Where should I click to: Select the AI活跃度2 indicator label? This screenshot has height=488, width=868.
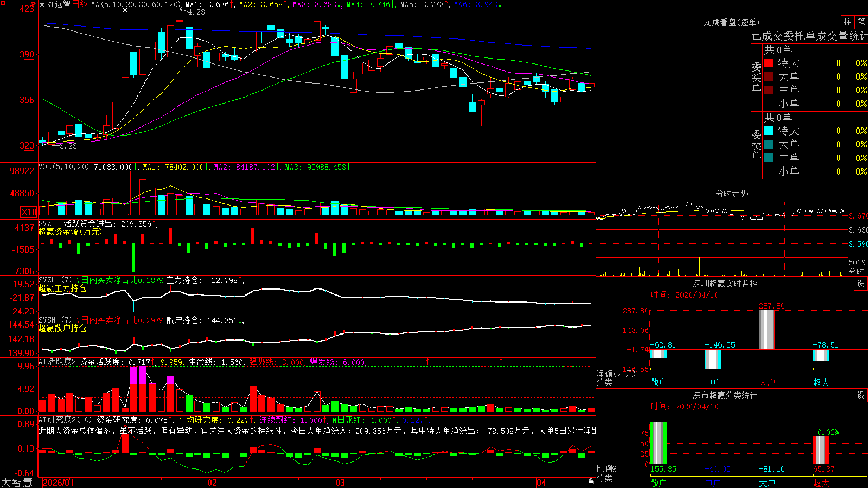coord(58,362)
